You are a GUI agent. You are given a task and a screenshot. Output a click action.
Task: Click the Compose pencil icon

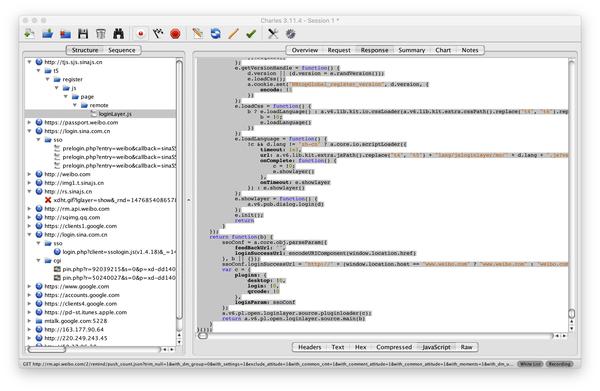197,34
